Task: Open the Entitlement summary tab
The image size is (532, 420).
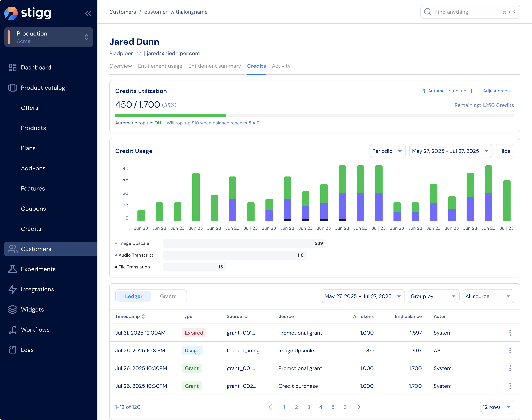Action: 215,66
